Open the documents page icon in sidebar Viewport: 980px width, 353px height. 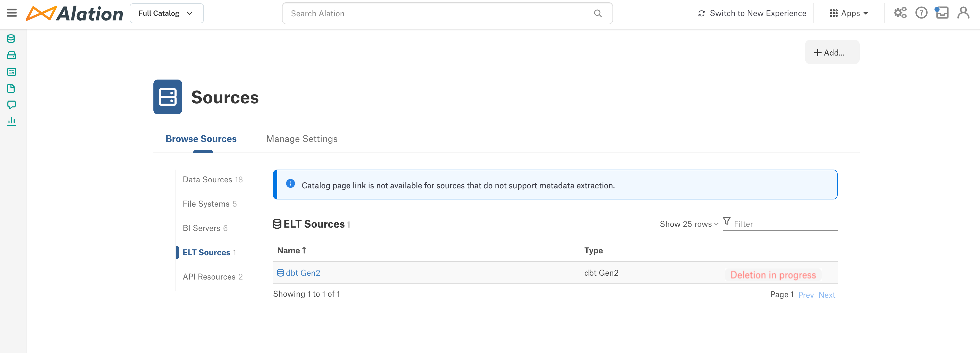pyautogui.click(x=11, y=88)
